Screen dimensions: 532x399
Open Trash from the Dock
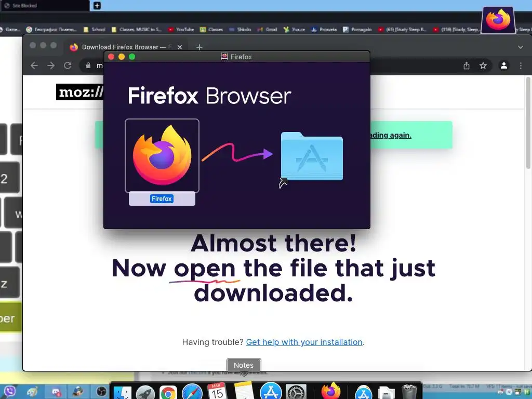[x=409, y=392]
